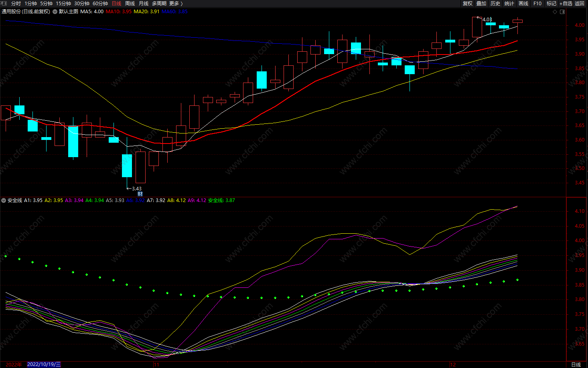Image resolution: width=588 pixels, height=368 pixels.
Task: Click the 11 month marker on time axis
Action: pyautogui.click(x=156, y=364)
